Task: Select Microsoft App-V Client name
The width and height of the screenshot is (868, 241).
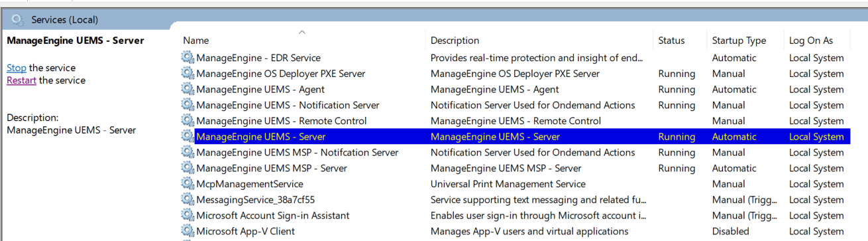Action: click(246, 231)
